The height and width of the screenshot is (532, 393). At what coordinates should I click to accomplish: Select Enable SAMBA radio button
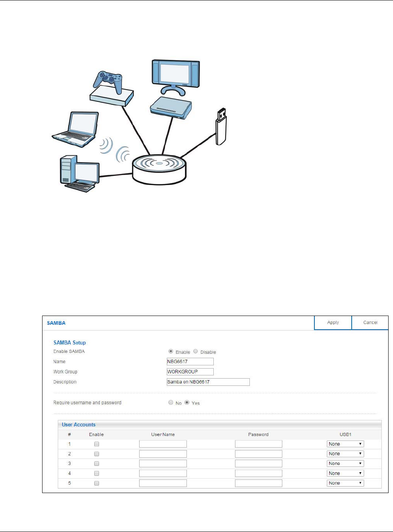[171, 351]
